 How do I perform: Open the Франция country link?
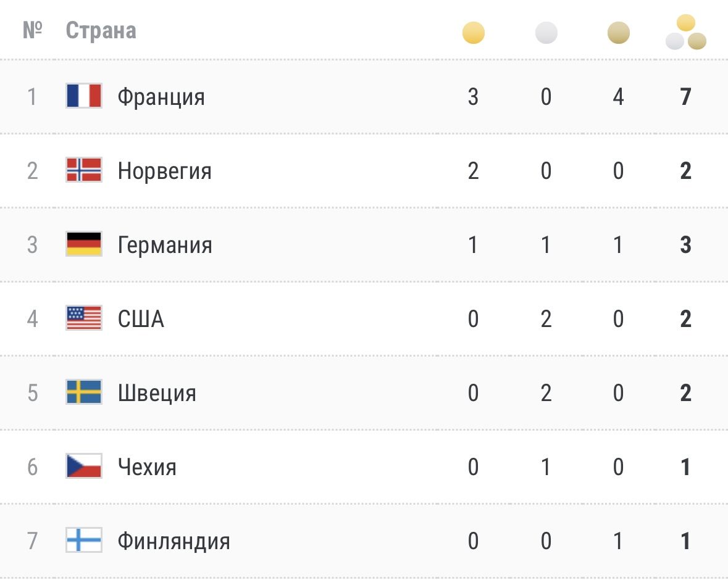[x=161, y=97]
